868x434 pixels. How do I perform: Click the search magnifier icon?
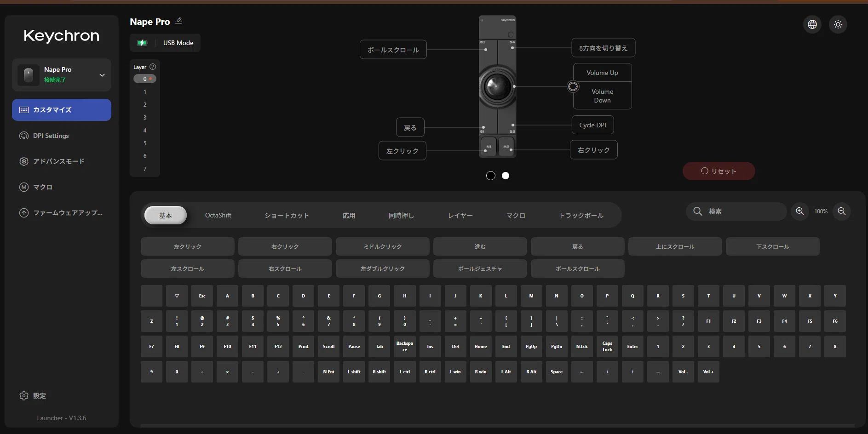698,211
